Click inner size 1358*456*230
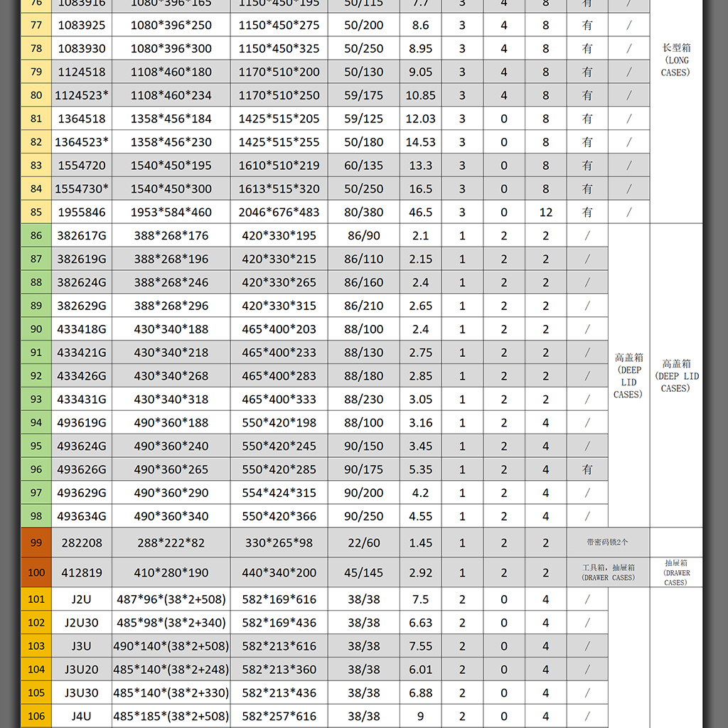 pyautogui.click(x=171, y=142)
